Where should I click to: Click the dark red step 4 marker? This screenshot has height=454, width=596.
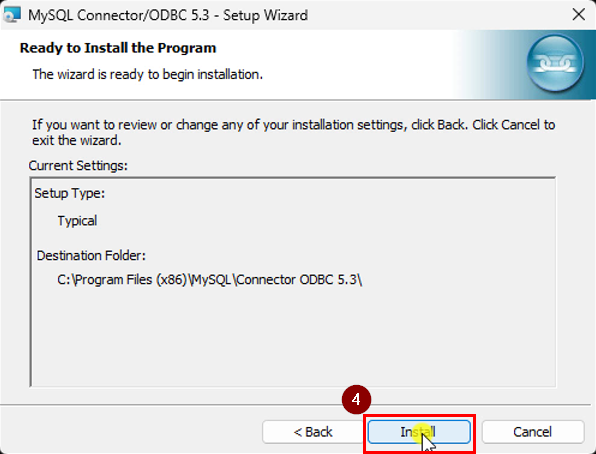(356, 400)
